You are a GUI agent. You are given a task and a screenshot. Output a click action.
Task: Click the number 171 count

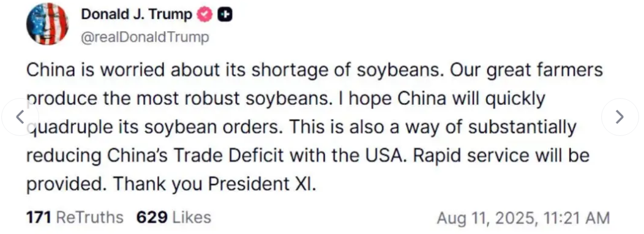point(39,217)
